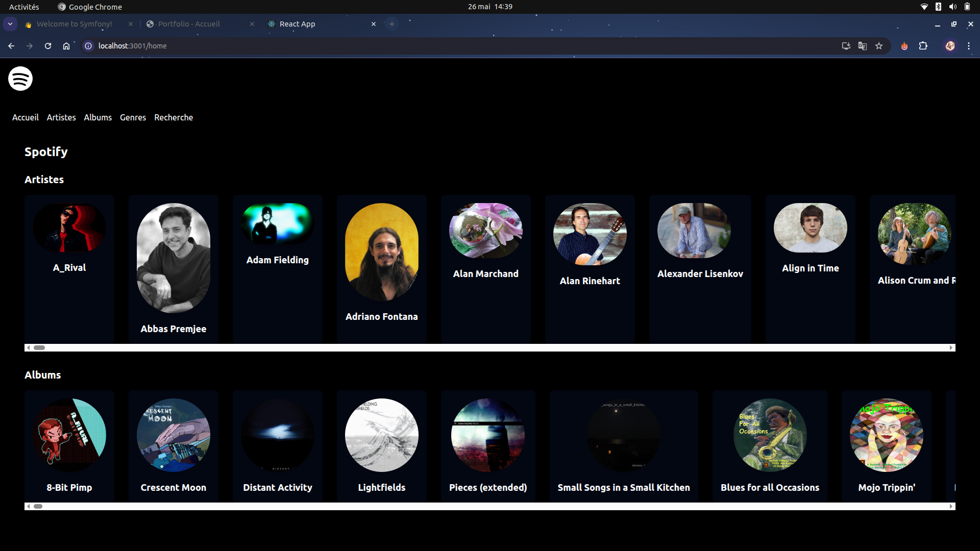Open the Alan Rinehart artist photo
This screenshot has width=980, height=551.
(x=590, y=234)
